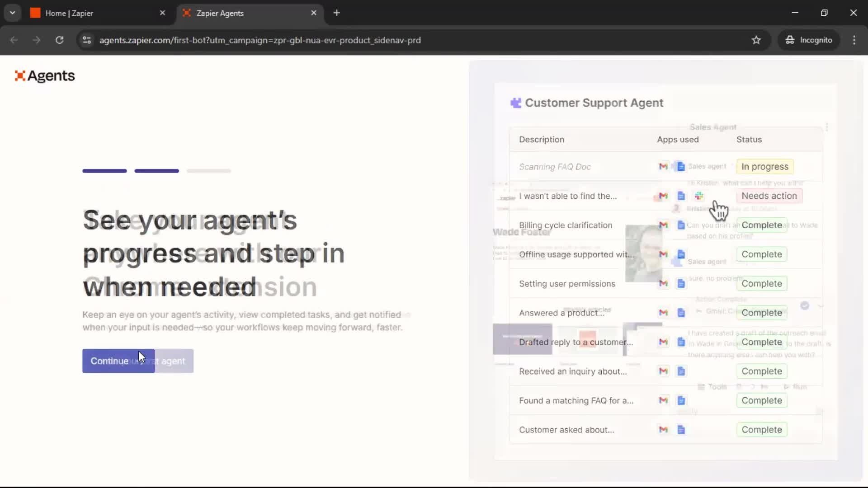Viewport: 868px width, 488px height.
Task: Select Customer asked about row text
Action: pos(566,430)
